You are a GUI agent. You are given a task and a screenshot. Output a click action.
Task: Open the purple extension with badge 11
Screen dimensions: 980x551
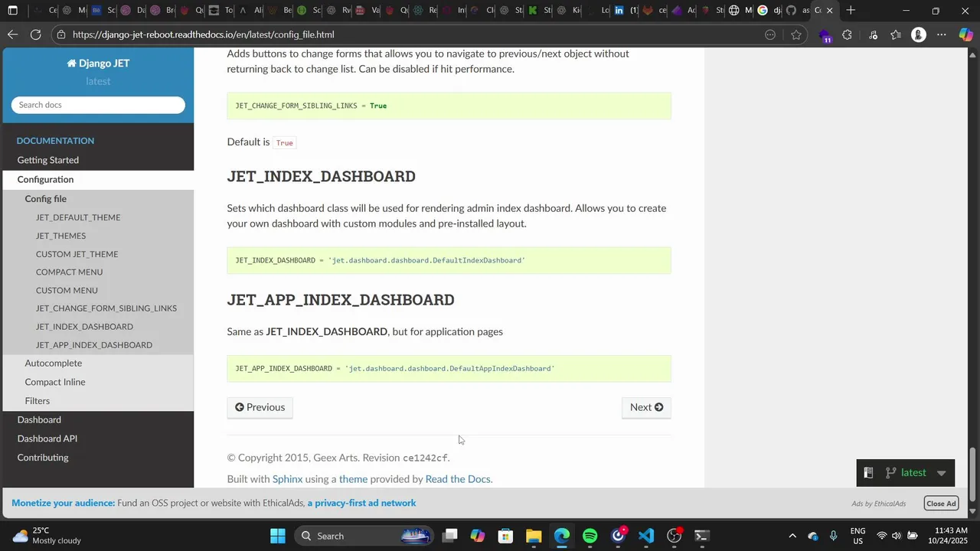pyautogui.click(x=825, y=35)
